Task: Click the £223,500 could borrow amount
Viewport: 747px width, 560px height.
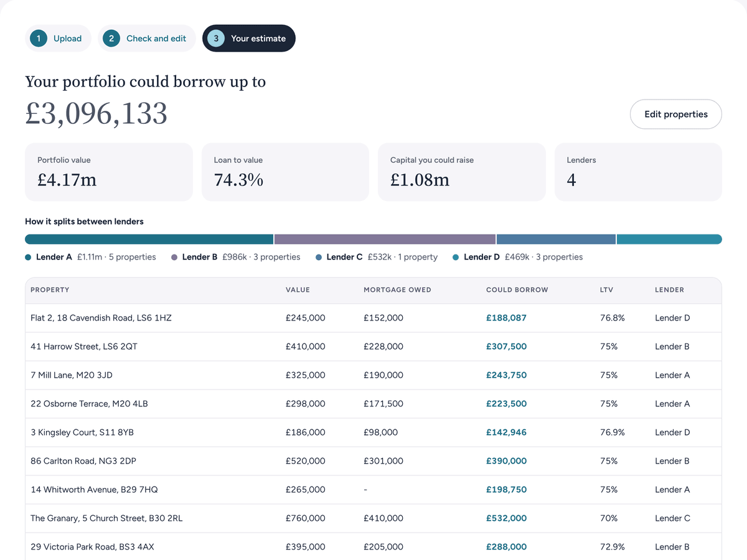Action: [506, 404]
